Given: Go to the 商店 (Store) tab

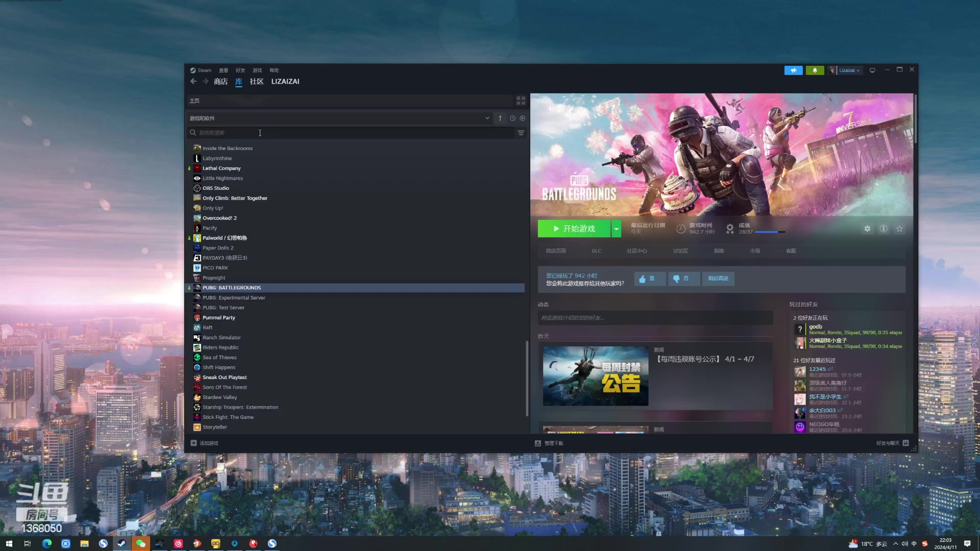Looking at the screenshot, I should pos(221,82).
